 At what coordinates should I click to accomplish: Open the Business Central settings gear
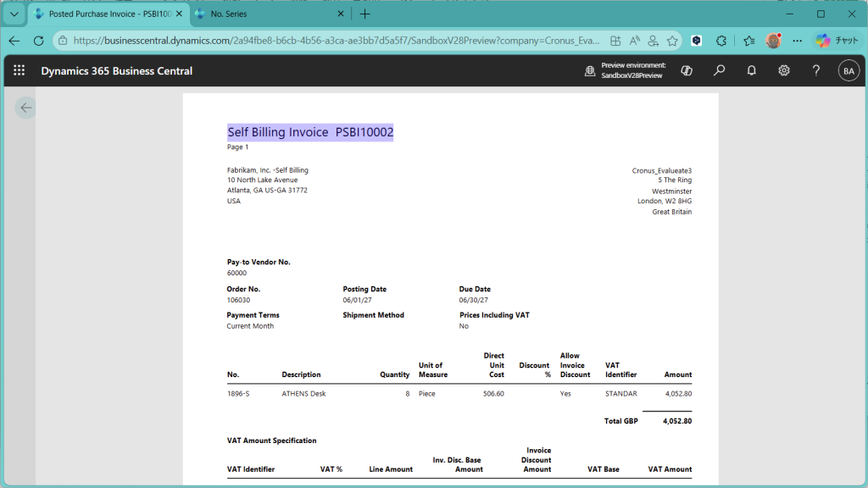click(x=784, y=71)
